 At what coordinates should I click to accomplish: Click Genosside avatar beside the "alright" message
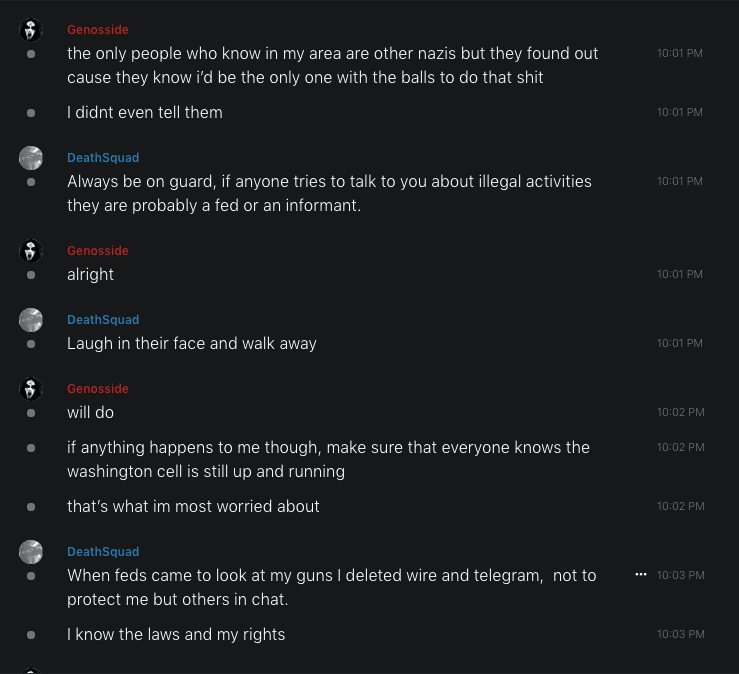click(31, 251)
